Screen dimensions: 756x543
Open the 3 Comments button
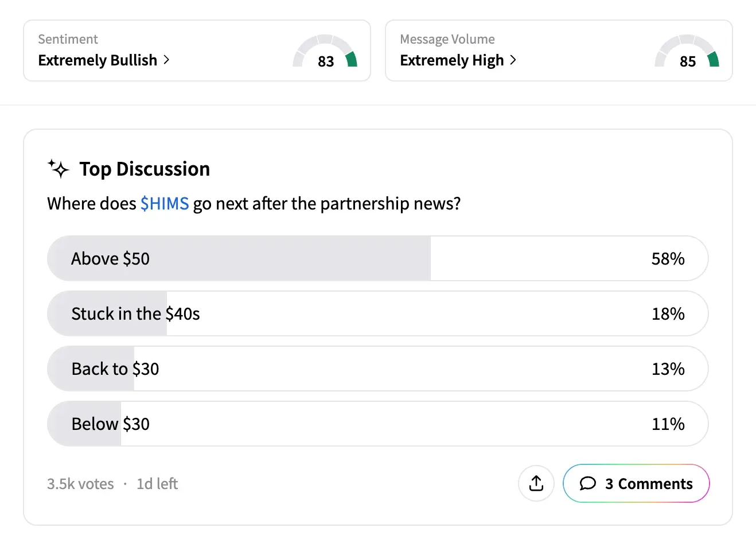636,483
